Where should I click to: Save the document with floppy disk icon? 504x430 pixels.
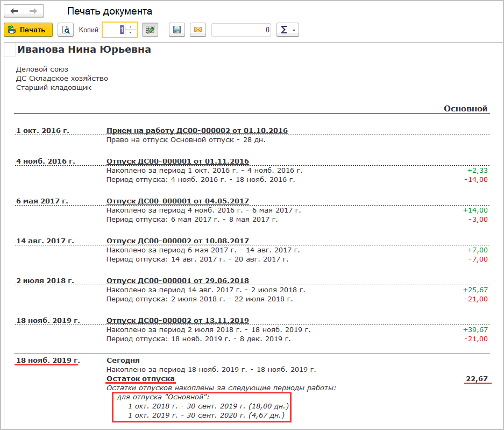(177, 30)
